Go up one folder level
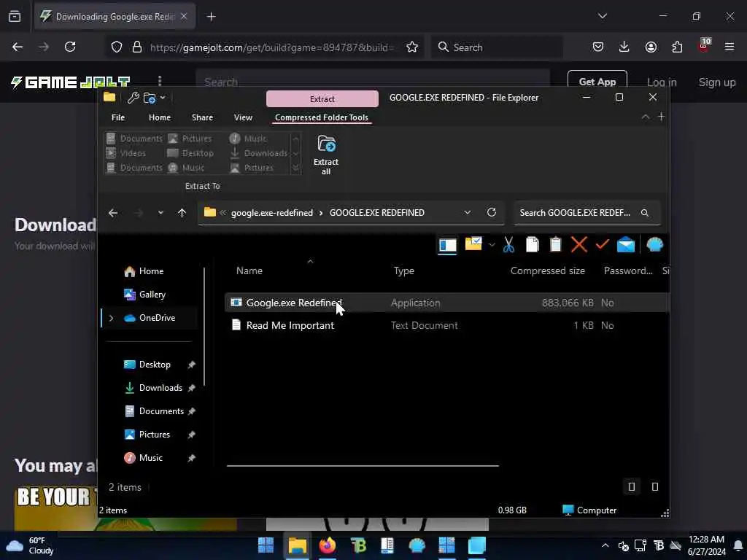The height and width of the screenshot is (560, 747). click(182, 213)
